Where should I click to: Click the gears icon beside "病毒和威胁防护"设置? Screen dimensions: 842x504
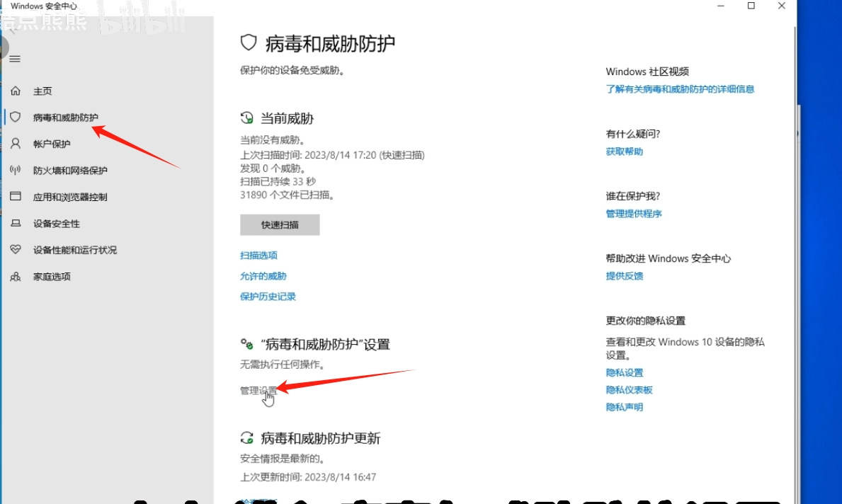pos(246,343)
